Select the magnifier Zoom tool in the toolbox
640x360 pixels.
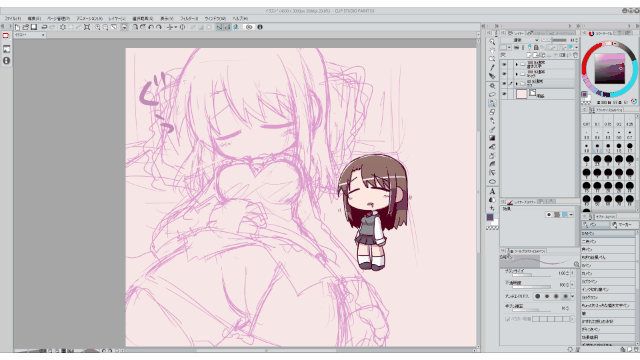[x=492, y=42]
